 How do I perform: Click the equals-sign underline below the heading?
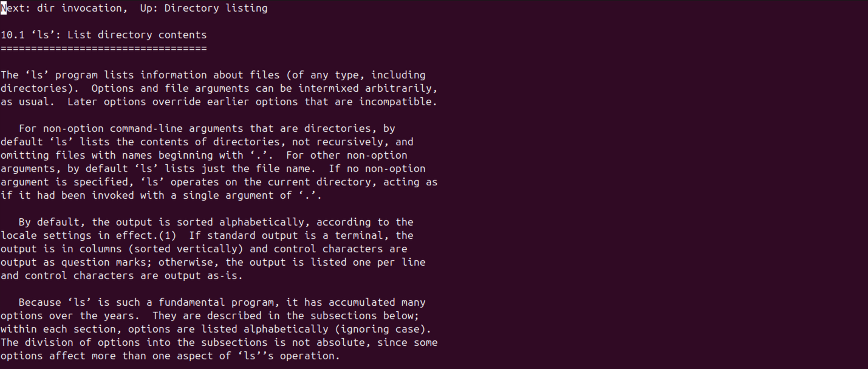click(103, 49)
